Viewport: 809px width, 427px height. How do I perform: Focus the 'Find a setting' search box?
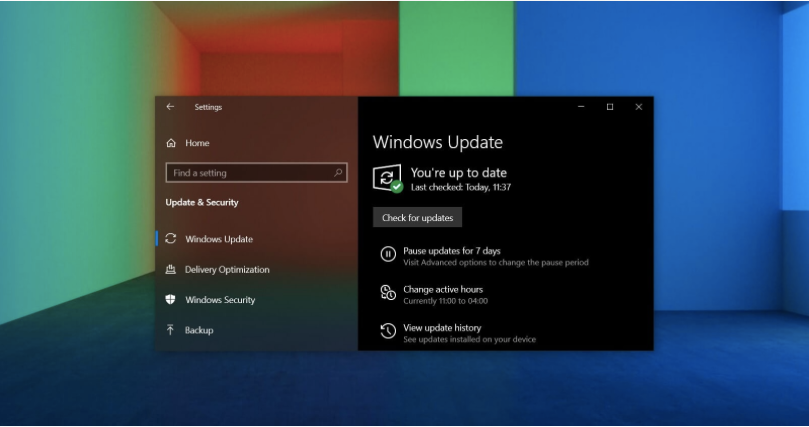coord(256,173)
